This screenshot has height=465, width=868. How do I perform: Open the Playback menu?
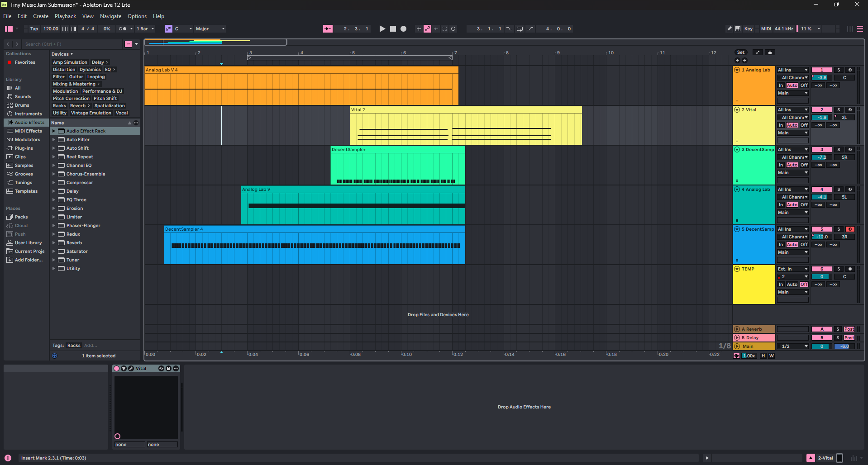tap(66, 16)
